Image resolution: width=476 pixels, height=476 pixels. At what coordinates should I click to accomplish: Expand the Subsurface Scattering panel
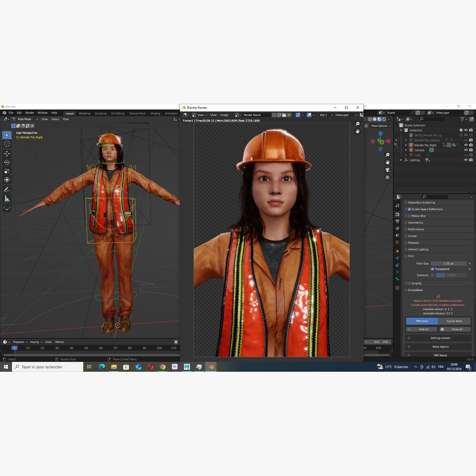coord(406,202)
